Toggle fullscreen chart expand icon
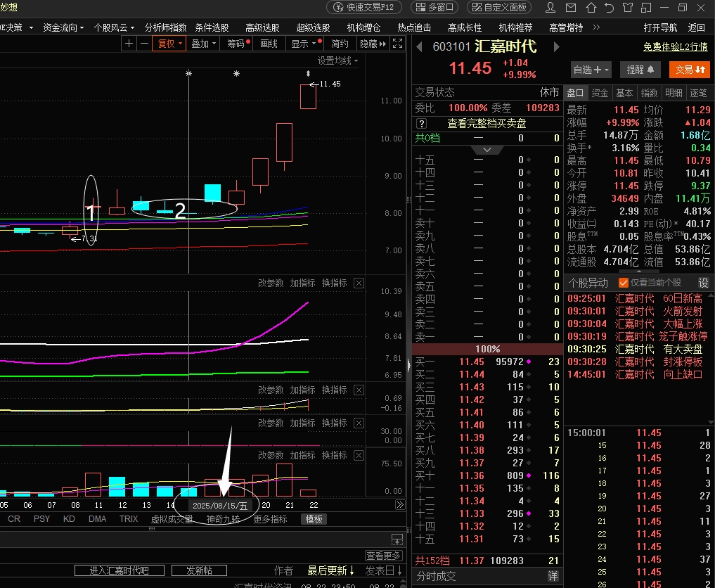Viewport: 715px width, 588px height. (398, 44)
